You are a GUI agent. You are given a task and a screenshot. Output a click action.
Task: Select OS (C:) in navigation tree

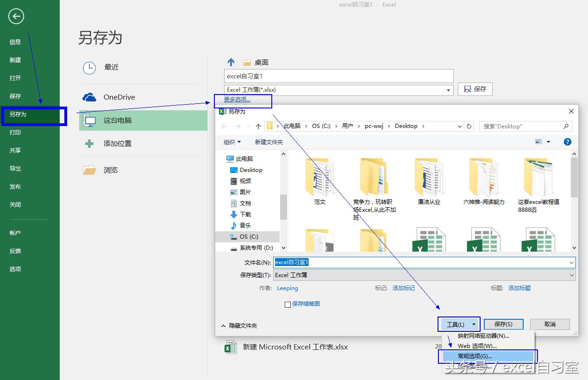click(x=247, y=236)
